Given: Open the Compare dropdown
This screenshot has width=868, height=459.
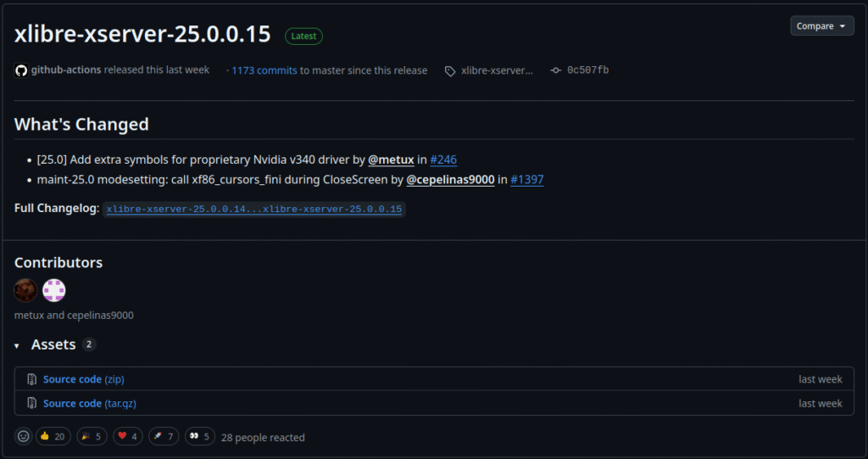Looking at the screenshot, I should click(x=821, y=26).
